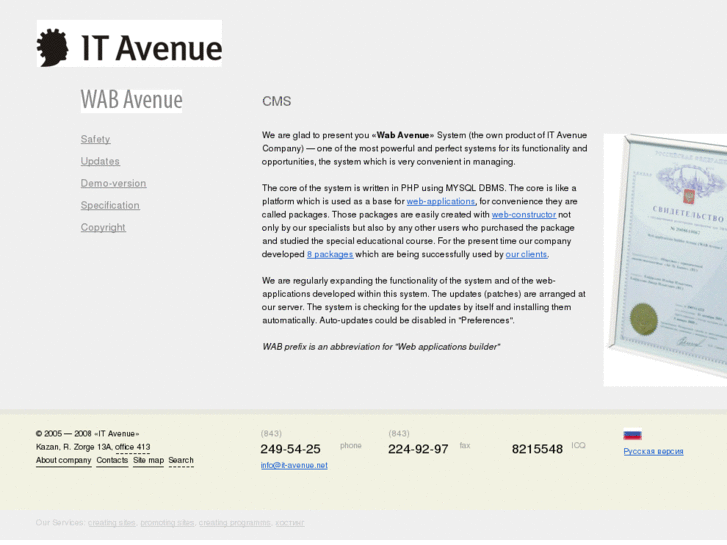Open the Site map link
The image size is (727, 545).
148,460
